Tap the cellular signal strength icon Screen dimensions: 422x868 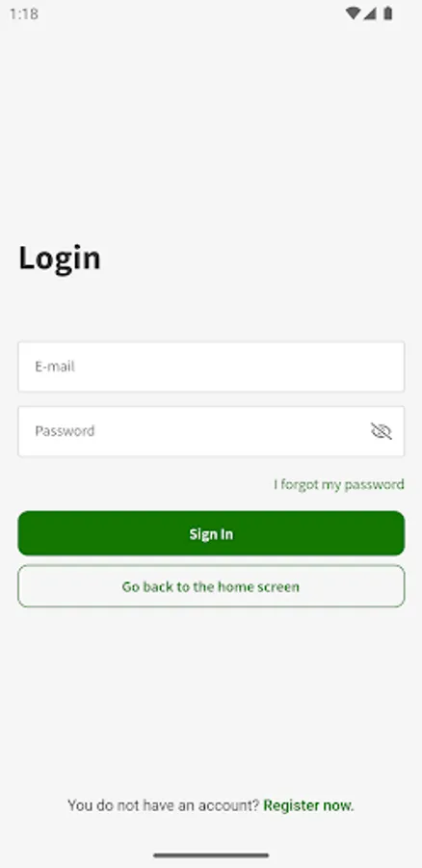click(369, 14)
